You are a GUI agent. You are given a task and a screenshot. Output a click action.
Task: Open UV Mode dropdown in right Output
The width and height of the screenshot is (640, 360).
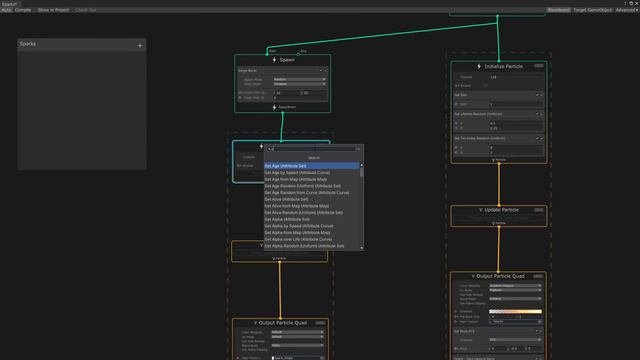pyautogui.click(x=516, y=290)
